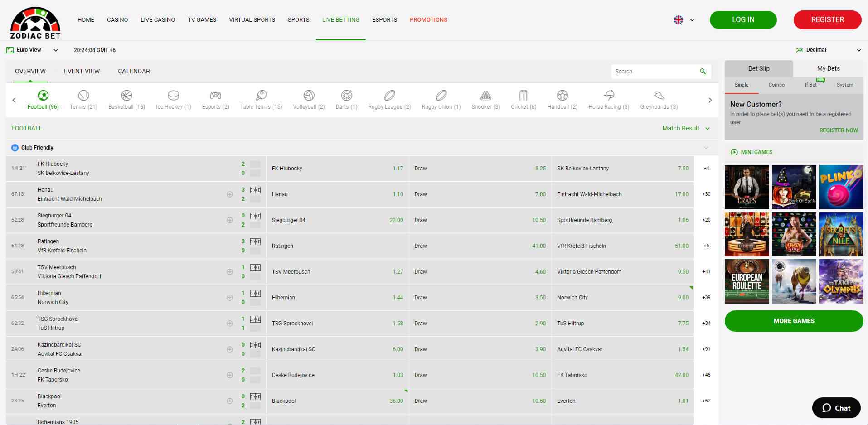This screenshot has height=425, width=868.
Task: Open the Secrets of the Nile thumbnail
Action: point(841,234)
